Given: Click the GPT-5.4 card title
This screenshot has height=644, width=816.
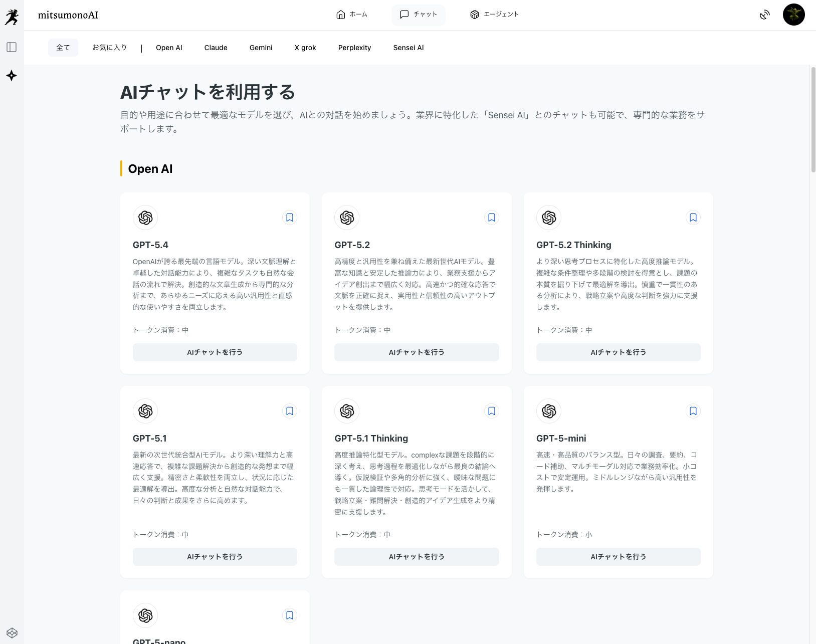Looking at the screenshot, I should 150,245.
